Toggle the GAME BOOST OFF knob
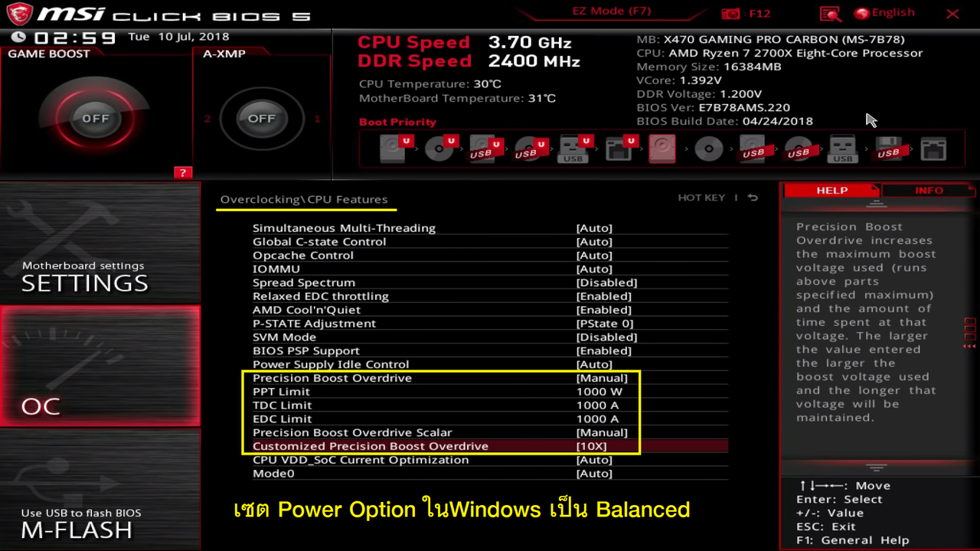 96,119
